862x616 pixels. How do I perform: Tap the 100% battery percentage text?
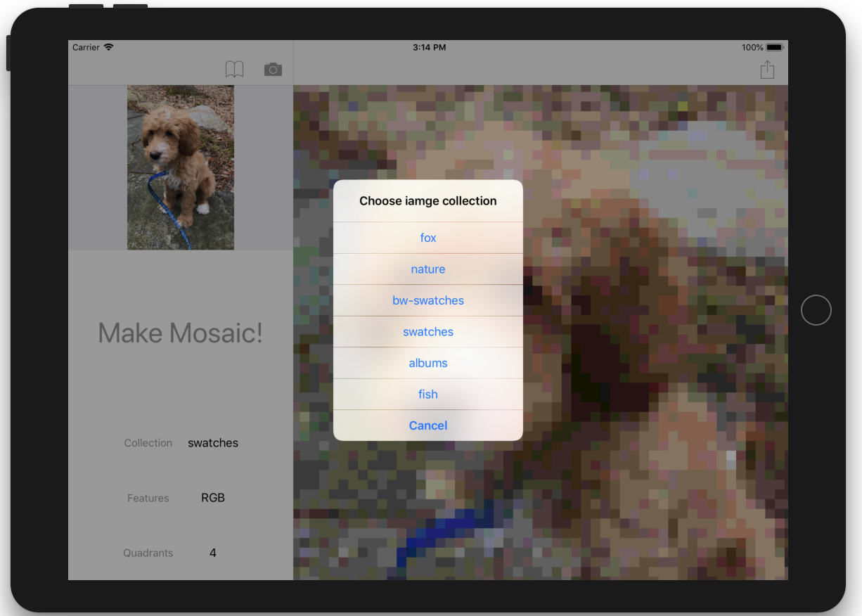click(752, 47)
